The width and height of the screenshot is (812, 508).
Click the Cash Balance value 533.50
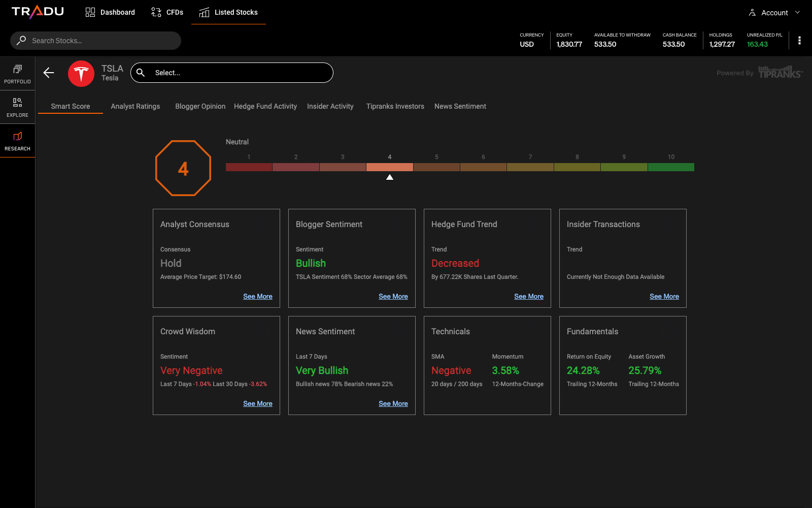[x=673, y=44]
